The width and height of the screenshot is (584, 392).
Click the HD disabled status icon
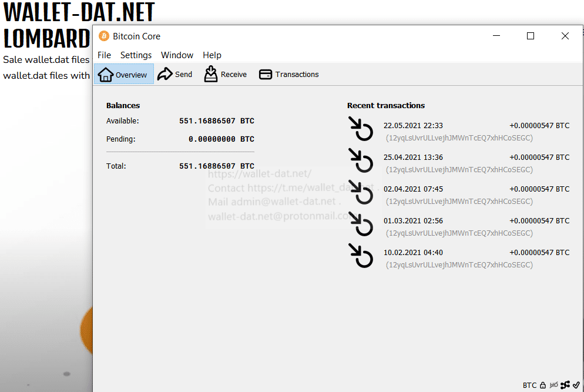pos(554,385)
